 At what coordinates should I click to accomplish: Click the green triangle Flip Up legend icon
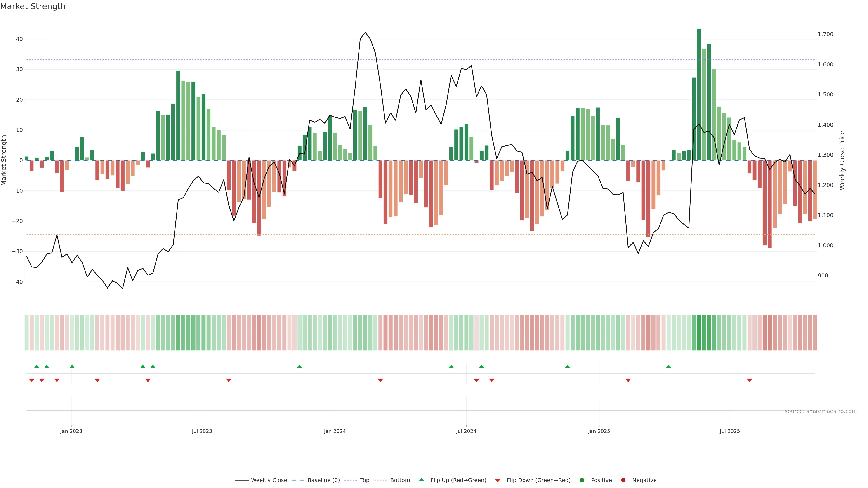421,480
